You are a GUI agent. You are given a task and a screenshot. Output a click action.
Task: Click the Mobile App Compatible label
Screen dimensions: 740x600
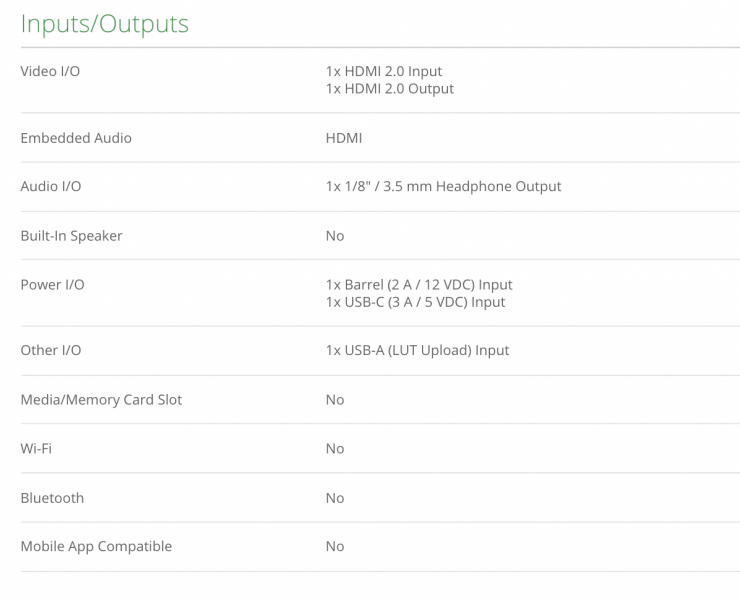click(x=96, y=547)
